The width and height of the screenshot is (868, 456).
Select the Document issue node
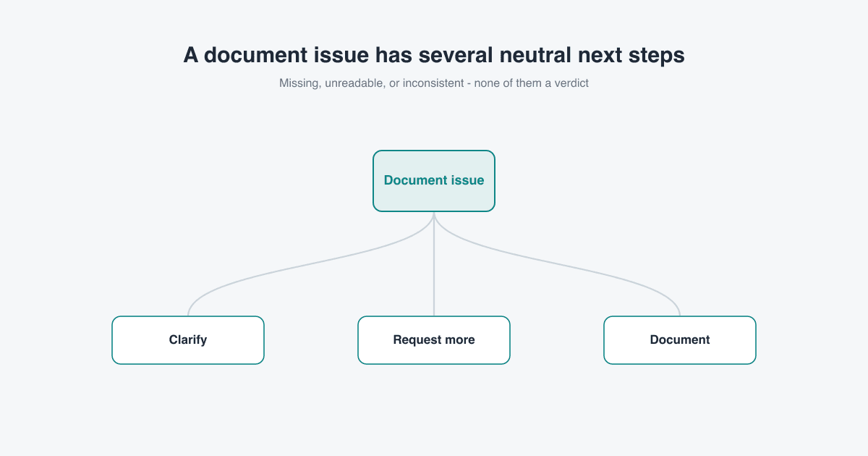coord(434,181)
